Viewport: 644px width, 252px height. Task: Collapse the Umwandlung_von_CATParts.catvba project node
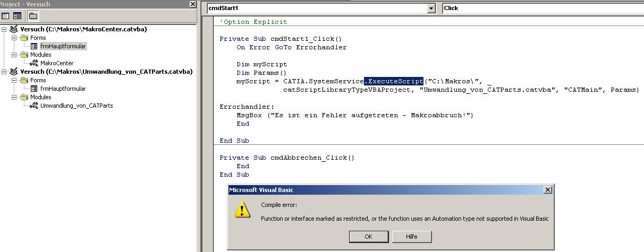[4, 72]
